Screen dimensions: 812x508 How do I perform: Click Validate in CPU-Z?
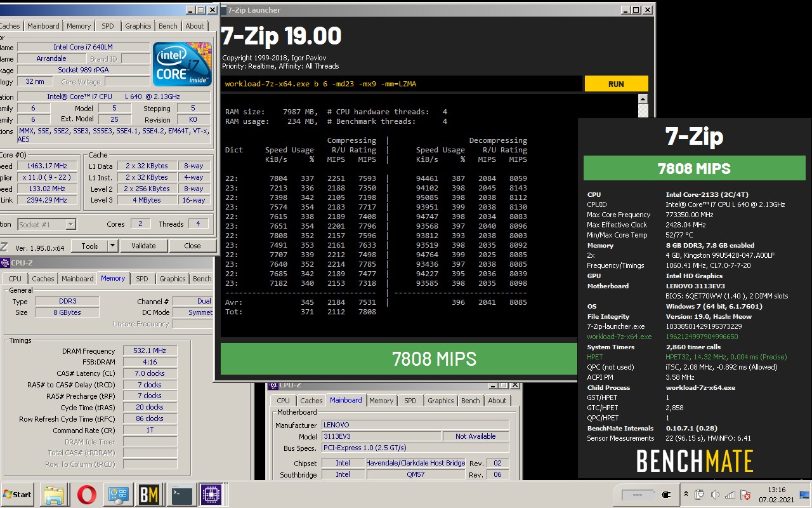pos(143,246)
